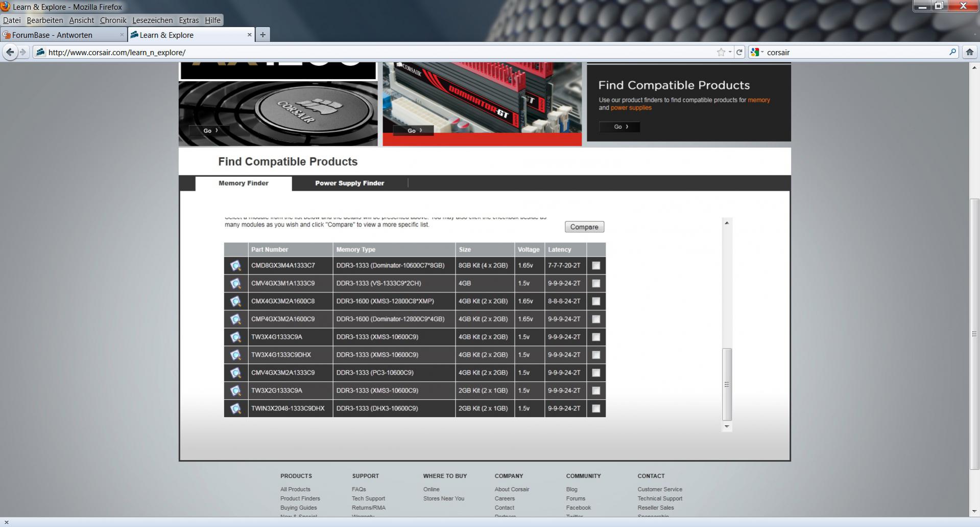Tick the checkbox for CMV4GX3M2A1333C9
This screenshot has width=980, height=527.
596,373
